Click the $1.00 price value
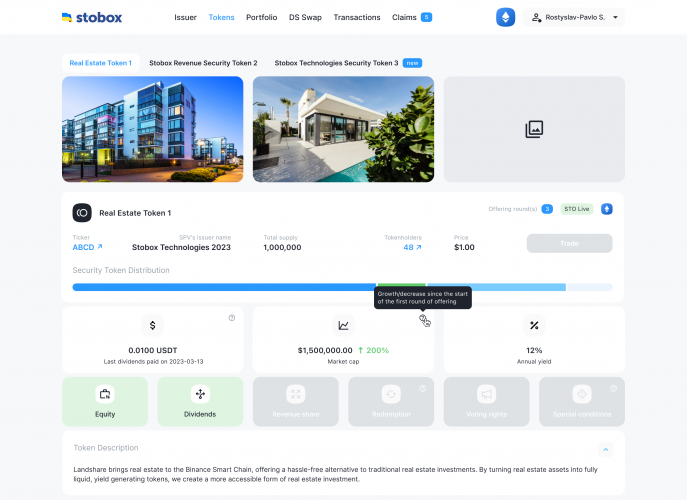687x500 pixels. click(464, 247)
